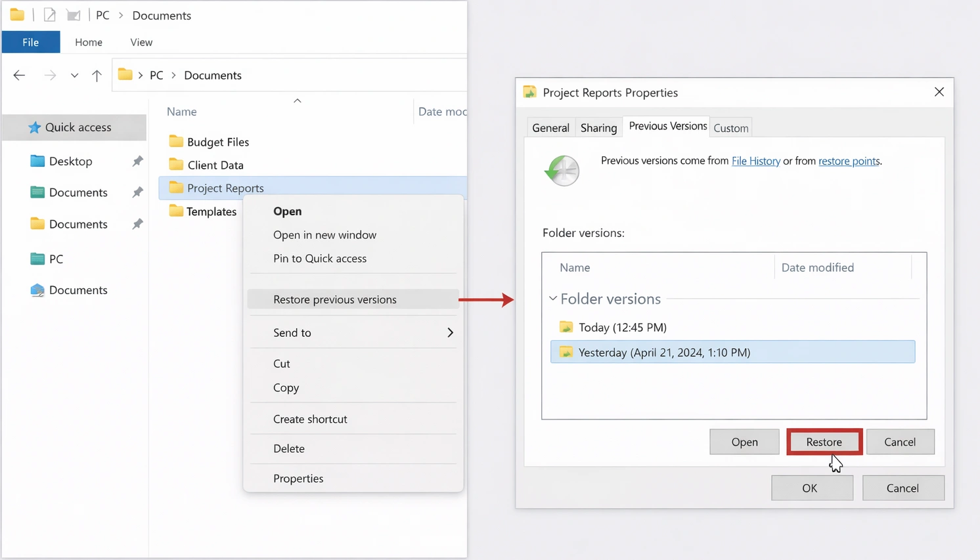The width and height of the screenshot is (980, 560).
Task: Choose Properties from the context menu
Action: coord(298,479)
